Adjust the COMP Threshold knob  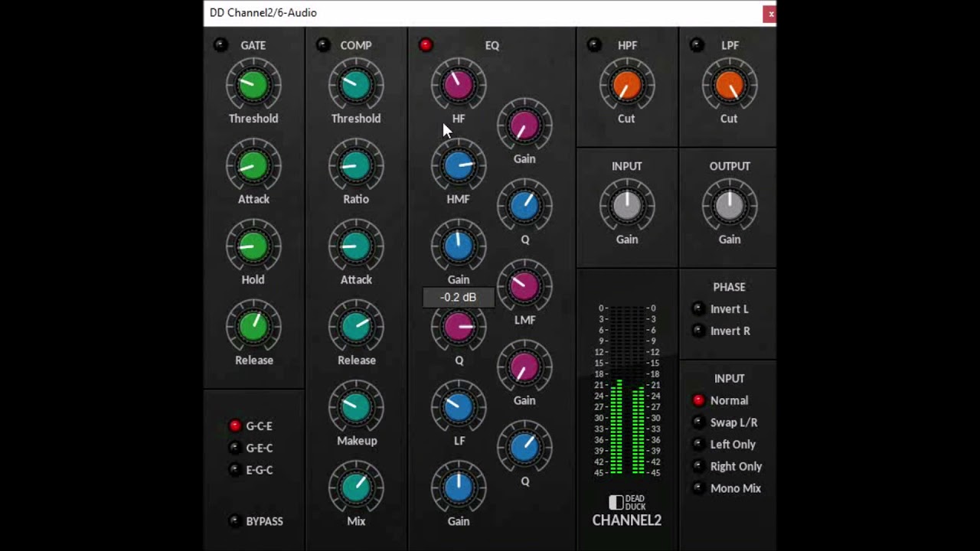pyautogui.click(x=356, y=85)
